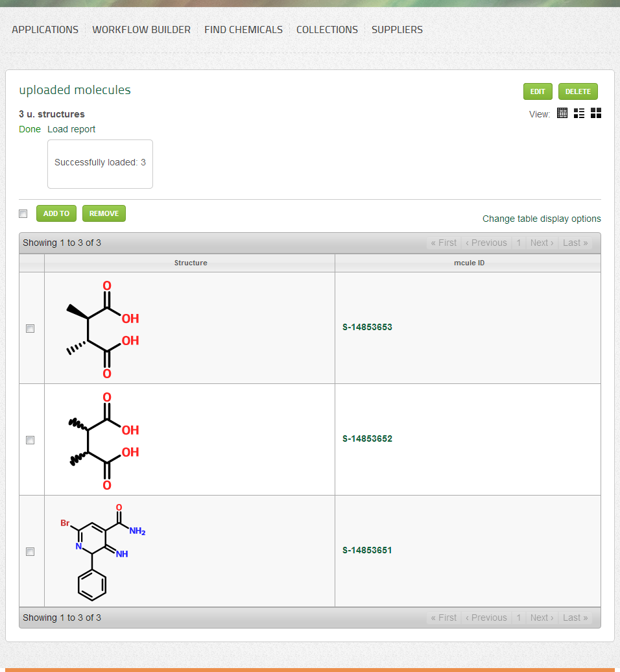Check the box for S-14853651
Viewport: 620px width, 672px height.
(x=30, y=552)
